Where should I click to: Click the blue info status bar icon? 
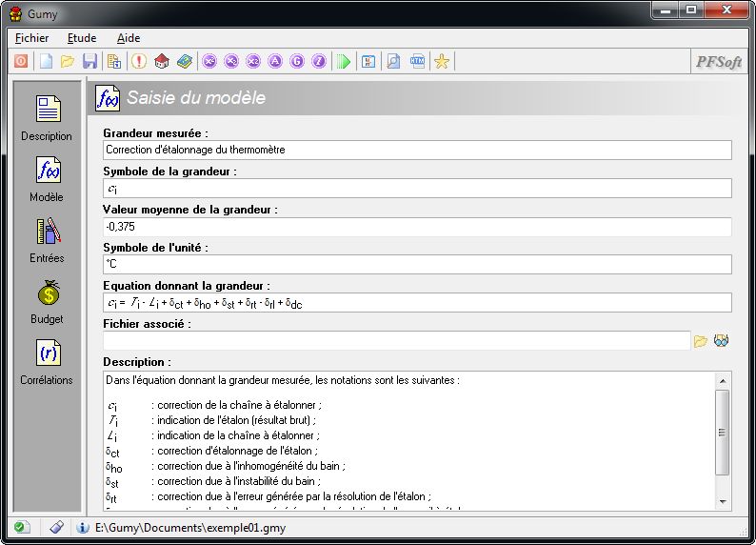(83, 527)
